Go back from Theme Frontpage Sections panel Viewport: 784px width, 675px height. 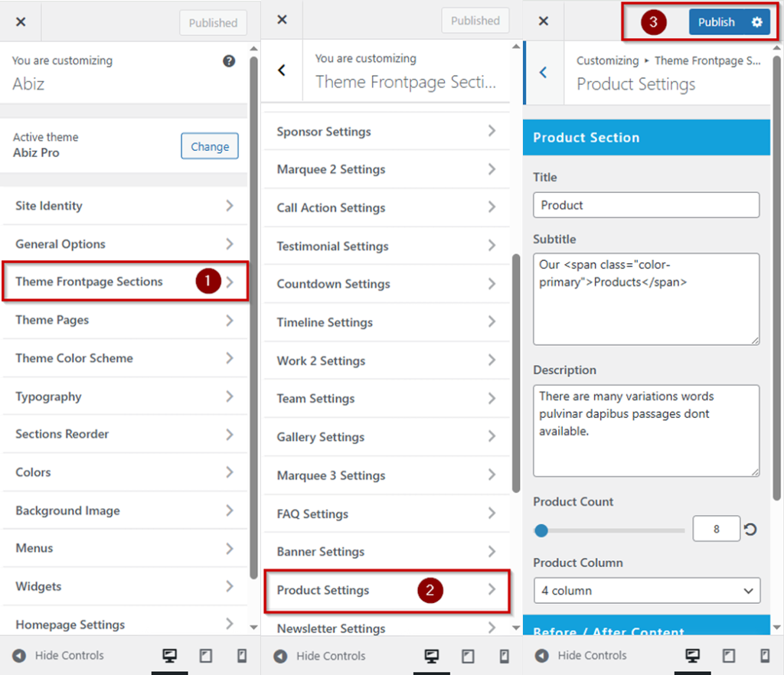click(282, 70)
